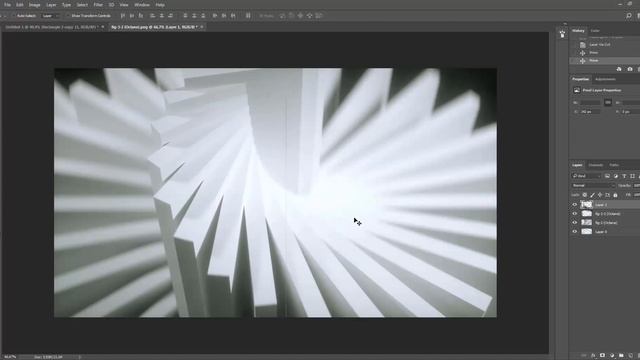The image size is (640, 360).
Task: Click the search icon in options bar
Action: [629, 16]
